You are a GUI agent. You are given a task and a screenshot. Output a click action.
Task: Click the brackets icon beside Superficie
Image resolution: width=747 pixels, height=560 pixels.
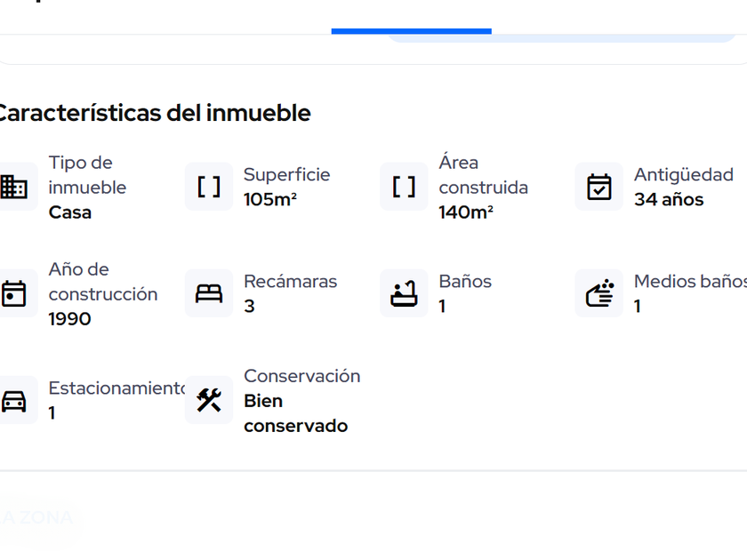pos(209,187)
